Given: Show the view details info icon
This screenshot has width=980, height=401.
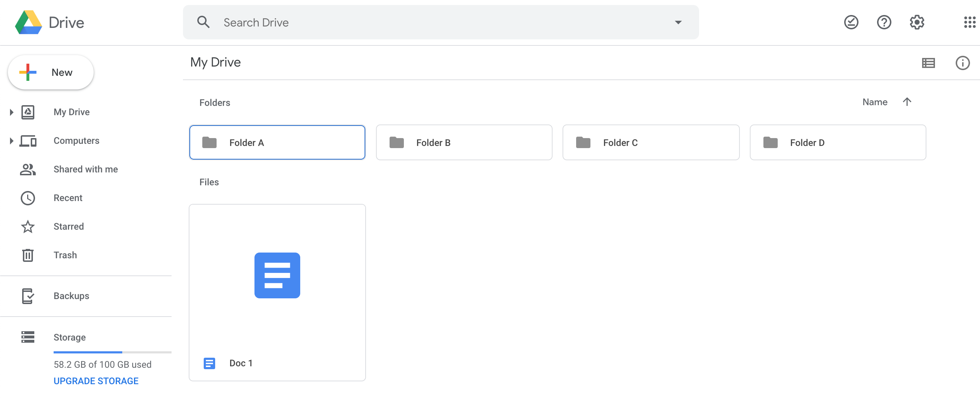Looking at the screenshot, I should (x=962, y=63).
